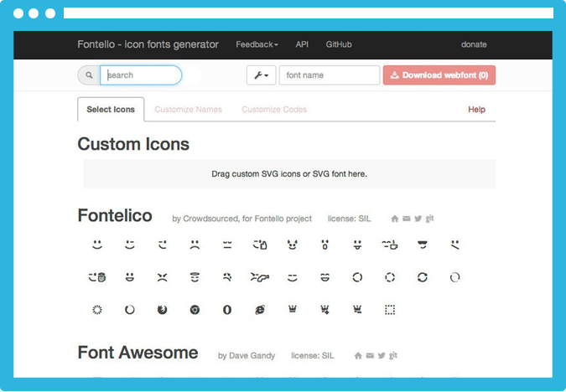Pick the sleeping face icon
Screen dimensions: 566x392
(227, 245)
